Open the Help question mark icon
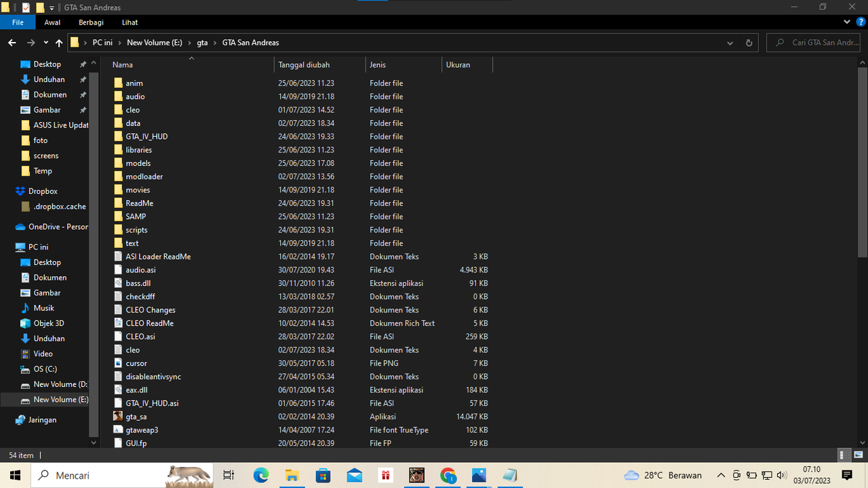Screen dimensions: 868x488 861,22
